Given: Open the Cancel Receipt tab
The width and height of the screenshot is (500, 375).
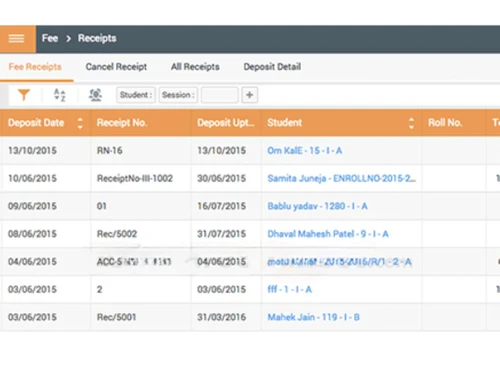Looking at the screenshot, I should pos(116,67).
